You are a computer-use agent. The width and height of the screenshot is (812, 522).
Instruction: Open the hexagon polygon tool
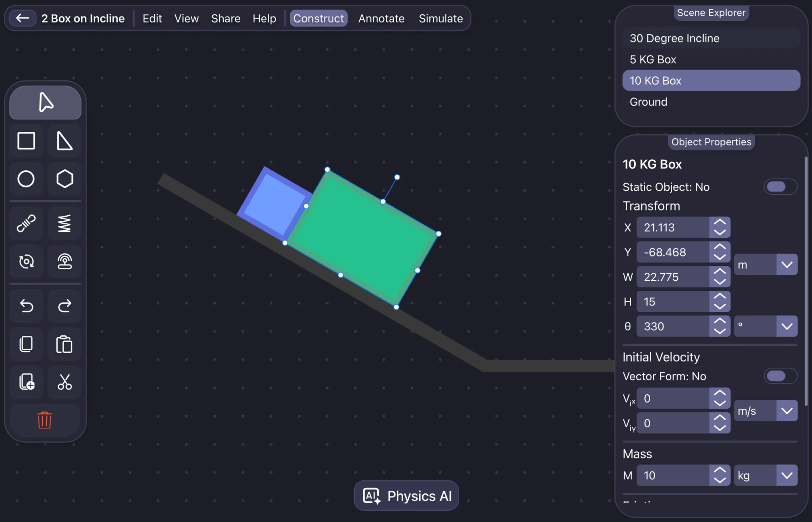64,179
